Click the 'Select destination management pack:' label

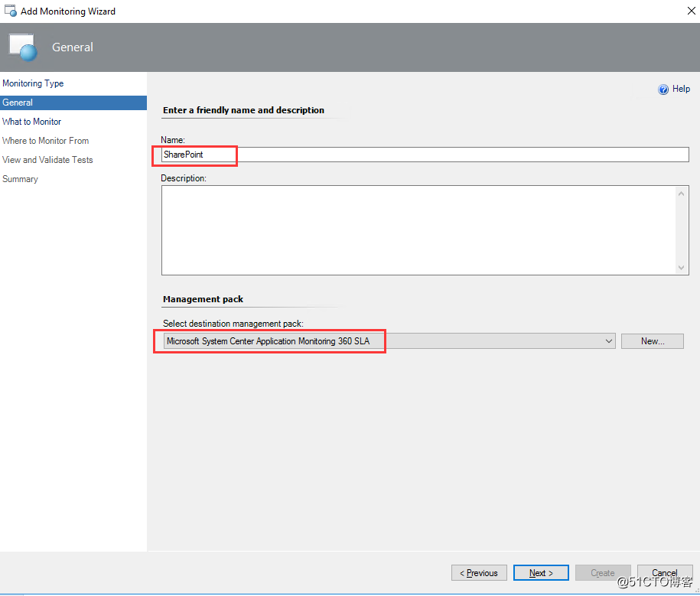(x=233, y=323)
